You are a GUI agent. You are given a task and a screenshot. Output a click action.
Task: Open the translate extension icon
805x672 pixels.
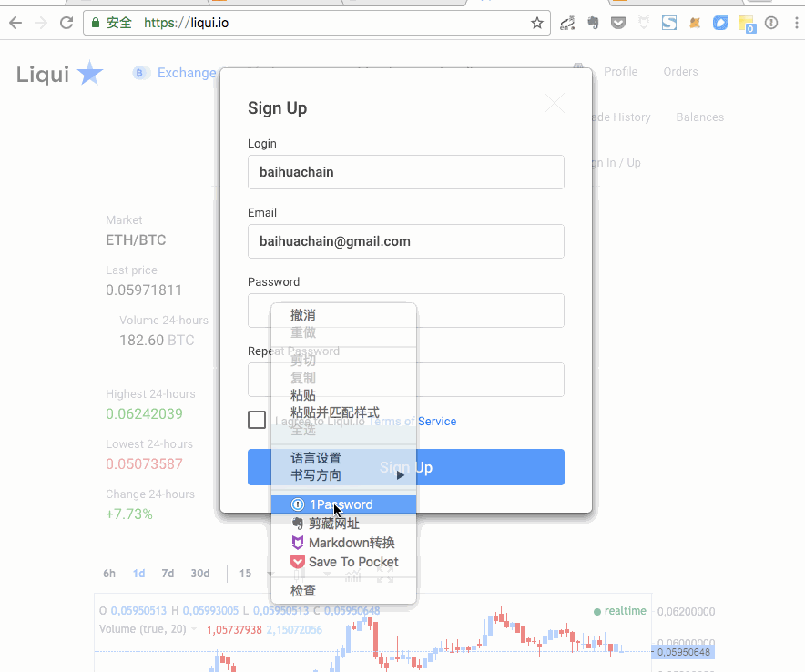567,23
